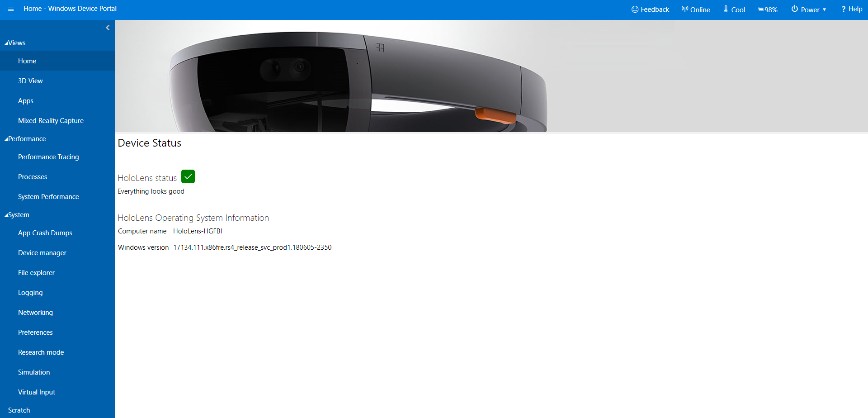Click the Feedback smiley icon
Viewport: 868px width, 418px height.
tap(635, 9)
